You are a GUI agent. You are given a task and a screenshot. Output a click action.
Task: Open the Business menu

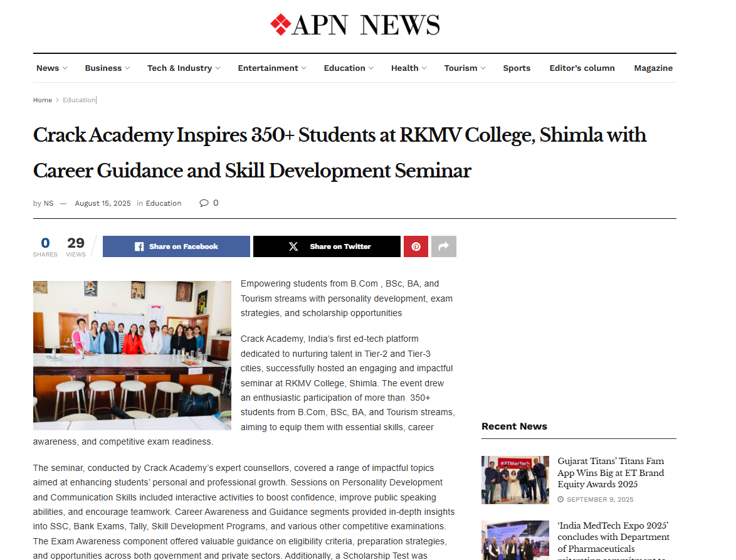tap(103, 68)
